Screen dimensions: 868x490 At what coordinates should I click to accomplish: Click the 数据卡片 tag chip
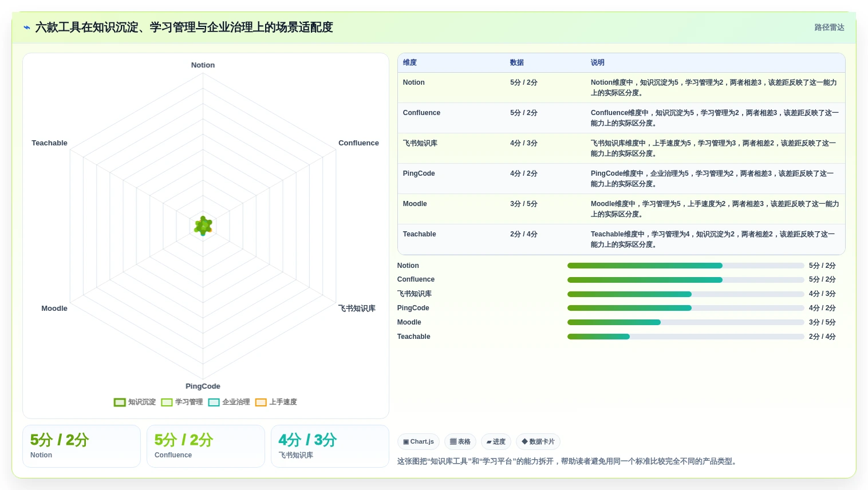pos(538,441)
